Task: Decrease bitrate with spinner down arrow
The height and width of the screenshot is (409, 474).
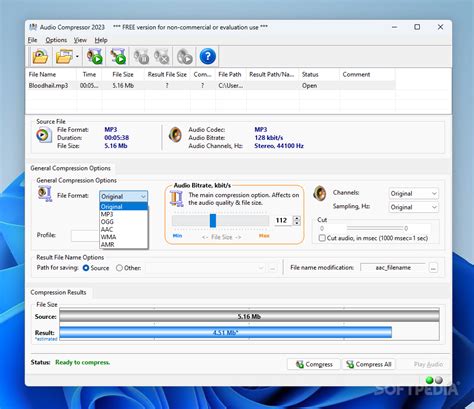Action: tap(297, 223)
